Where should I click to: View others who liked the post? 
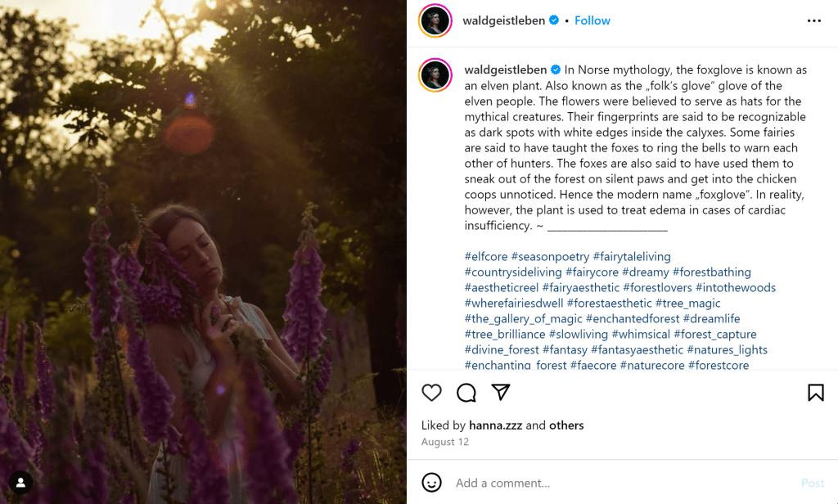click(566, 425)
